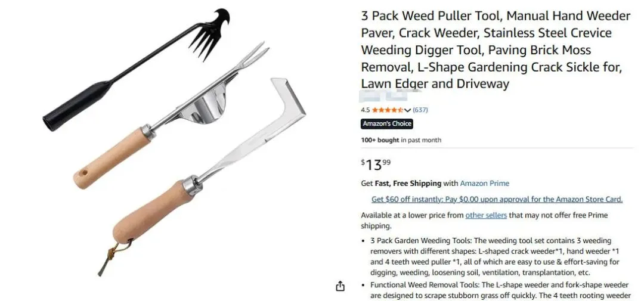
Task: Click the product title text
Action: [496, 49]
